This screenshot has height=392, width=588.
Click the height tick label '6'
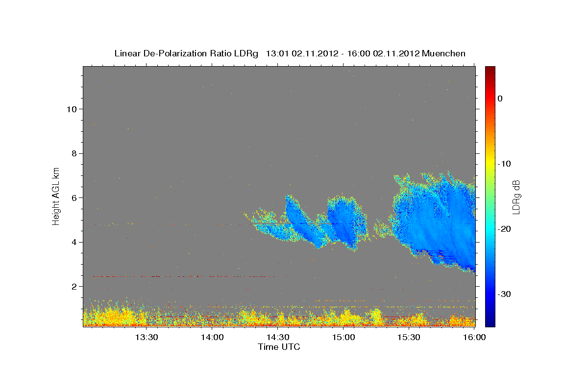pos(75,197)
